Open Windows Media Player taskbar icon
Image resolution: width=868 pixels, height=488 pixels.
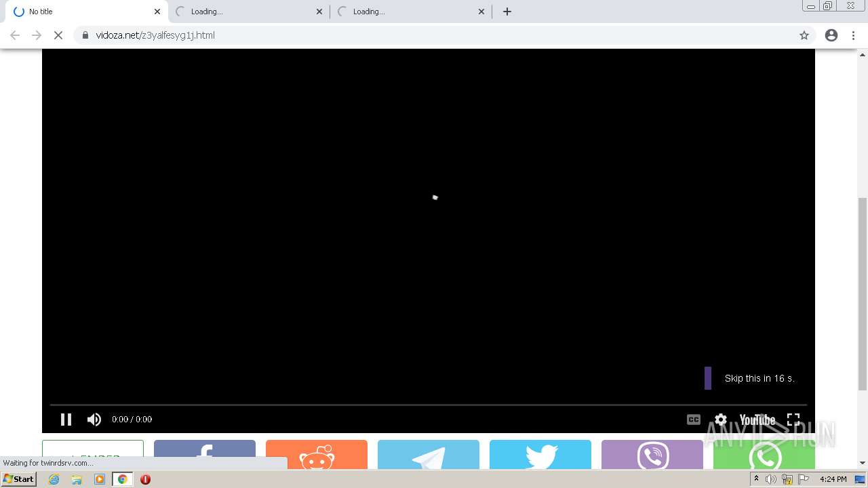point(100,479)
